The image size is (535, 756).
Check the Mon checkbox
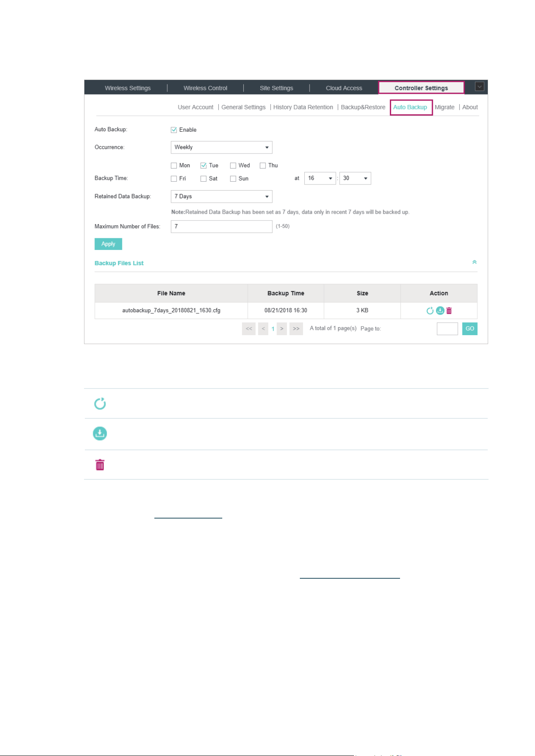pyautogui.click(x=174, y=166)
